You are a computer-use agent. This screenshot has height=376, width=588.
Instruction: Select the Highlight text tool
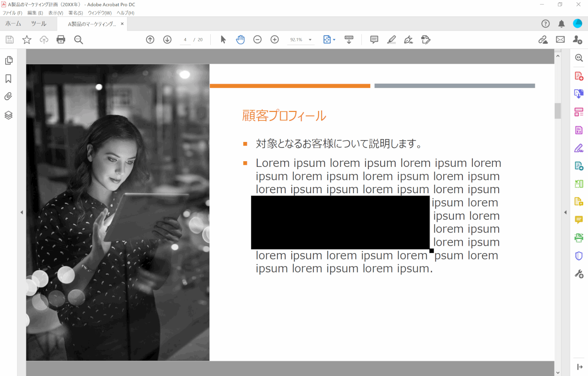click(391, 39)
